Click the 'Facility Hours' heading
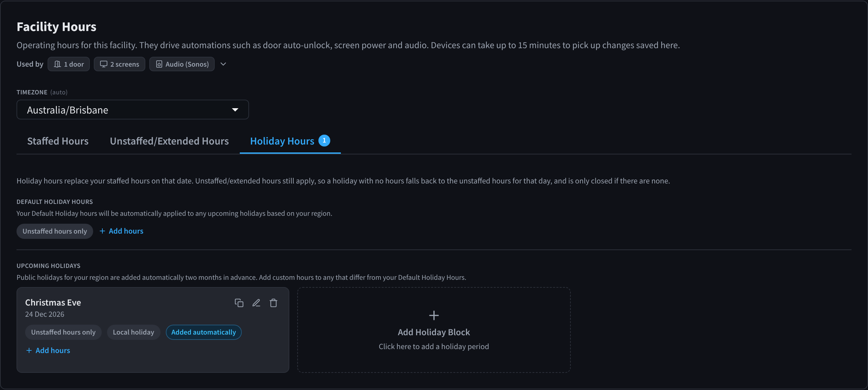Viewport: 868px width, 390px height. [x=56, y=27]
